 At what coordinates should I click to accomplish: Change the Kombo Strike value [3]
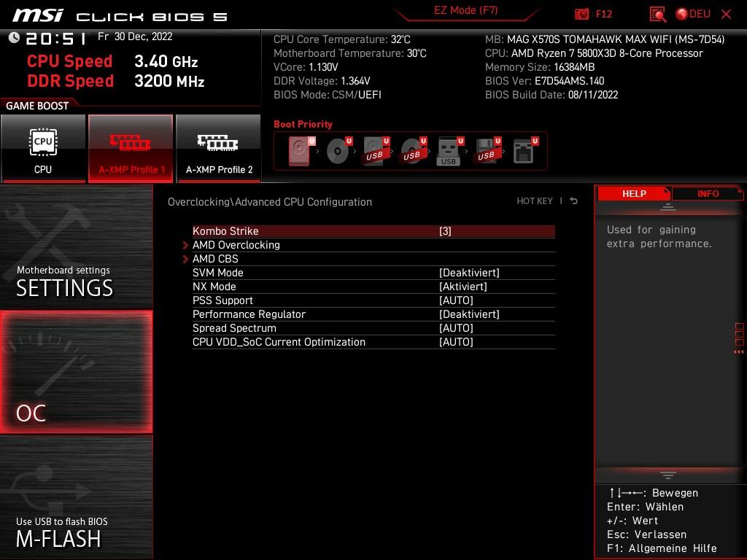(445, 231)
